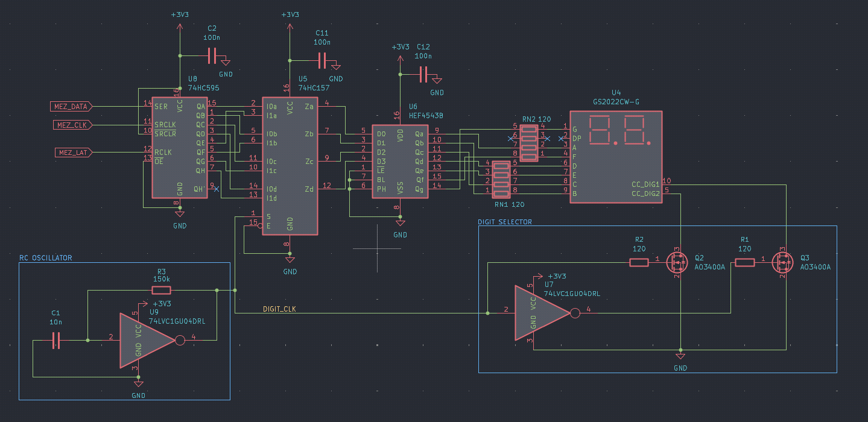Click the C2 capacitor symbol
This screenshot has height=422, width=868.
coord(212,56)
